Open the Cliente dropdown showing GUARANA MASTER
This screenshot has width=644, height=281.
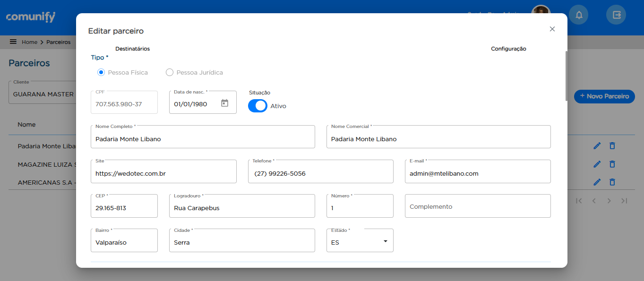[43, 94]
